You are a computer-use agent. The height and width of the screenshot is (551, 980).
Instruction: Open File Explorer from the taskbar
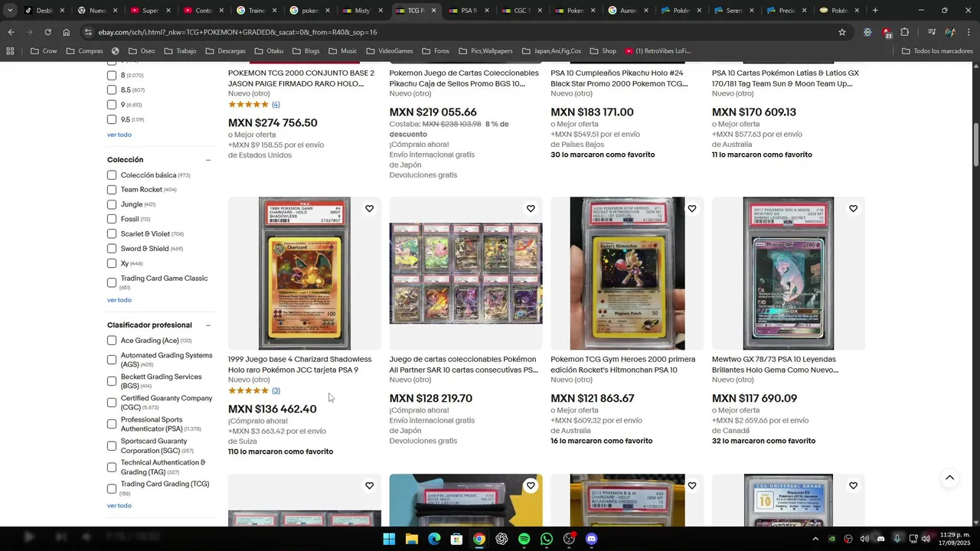tap(411, 539)
